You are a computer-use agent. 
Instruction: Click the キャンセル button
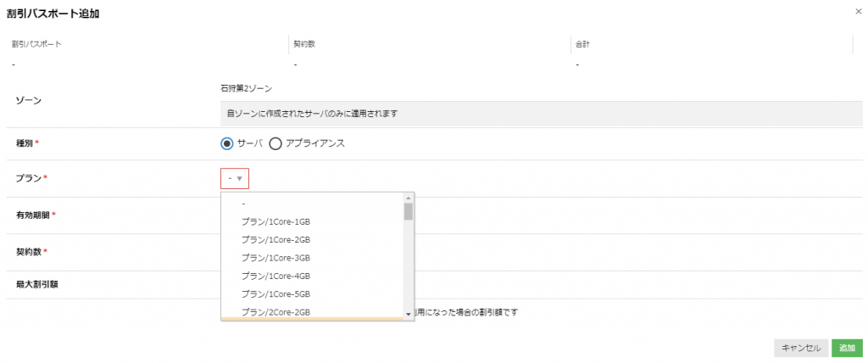(x=800, y=348)
